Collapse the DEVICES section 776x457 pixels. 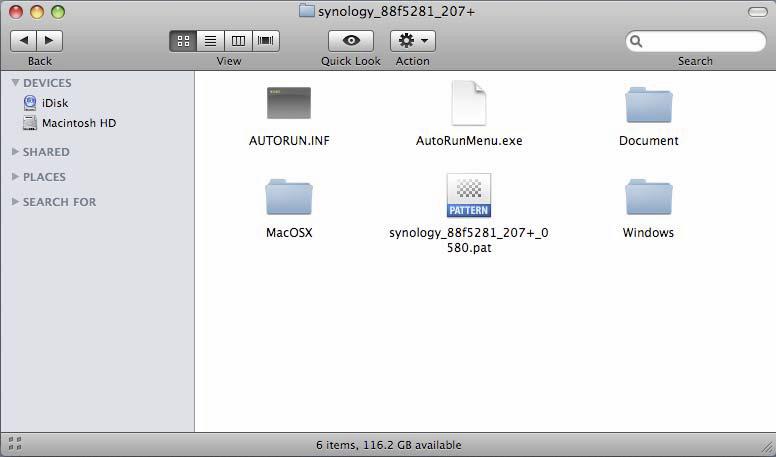15,82
